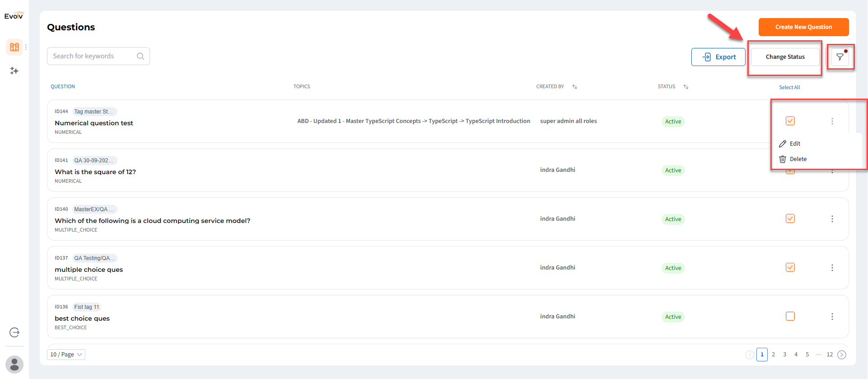
Task: Open question 'Numerical question test'
Action: click(x=94, y=123)
